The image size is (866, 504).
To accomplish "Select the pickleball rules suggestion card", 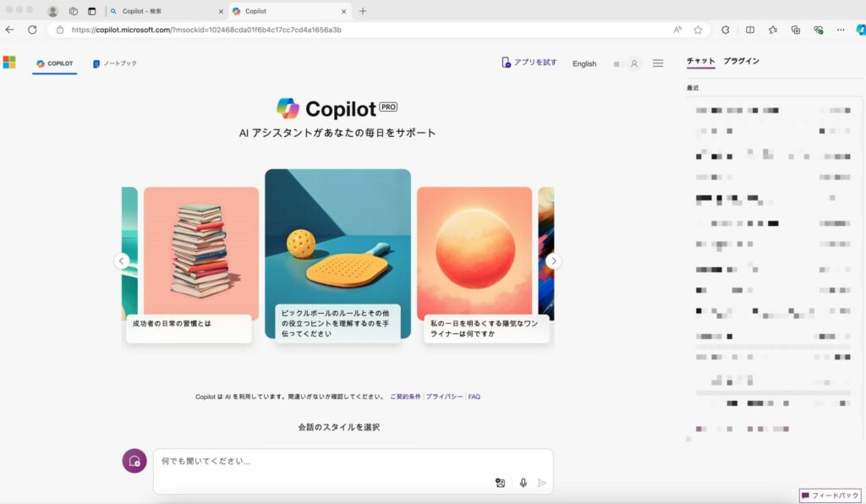I will pyautogui.click(x=337, y=326).
